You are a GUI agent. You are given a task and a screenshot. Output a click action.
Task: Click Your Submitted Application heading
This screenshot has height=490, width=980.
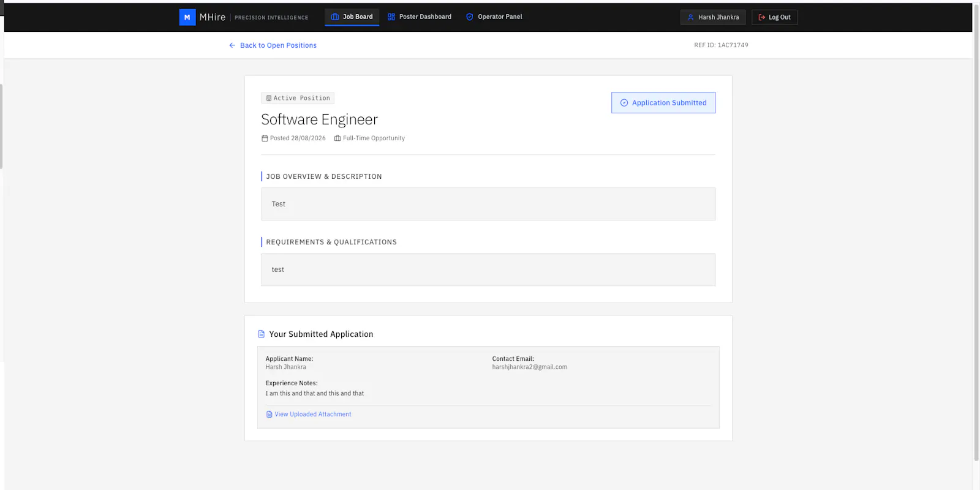click(321, 334)
